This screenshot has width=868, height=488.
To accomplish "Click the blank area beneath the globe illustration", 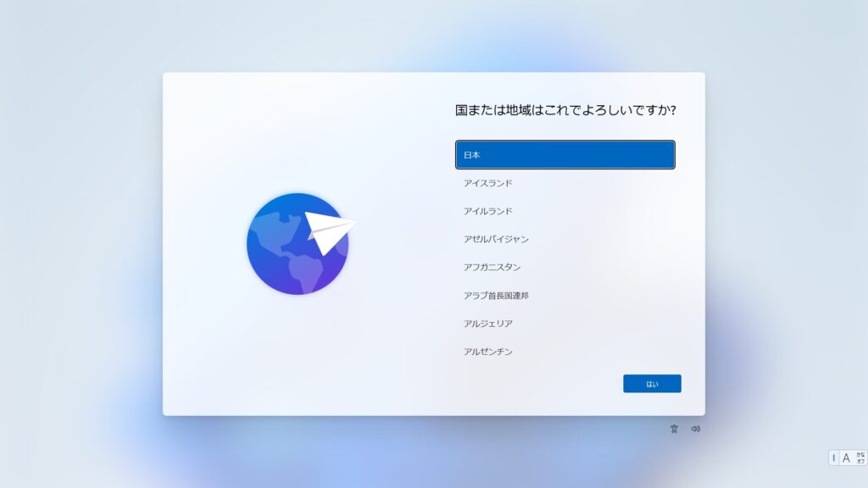I will pyautogui.click(x=298, y=354).
